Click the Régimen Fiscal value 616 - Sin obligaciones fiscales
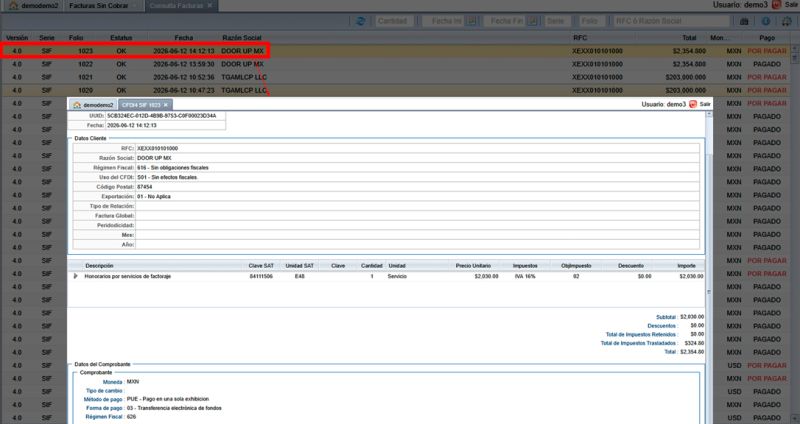 point(172,168)
